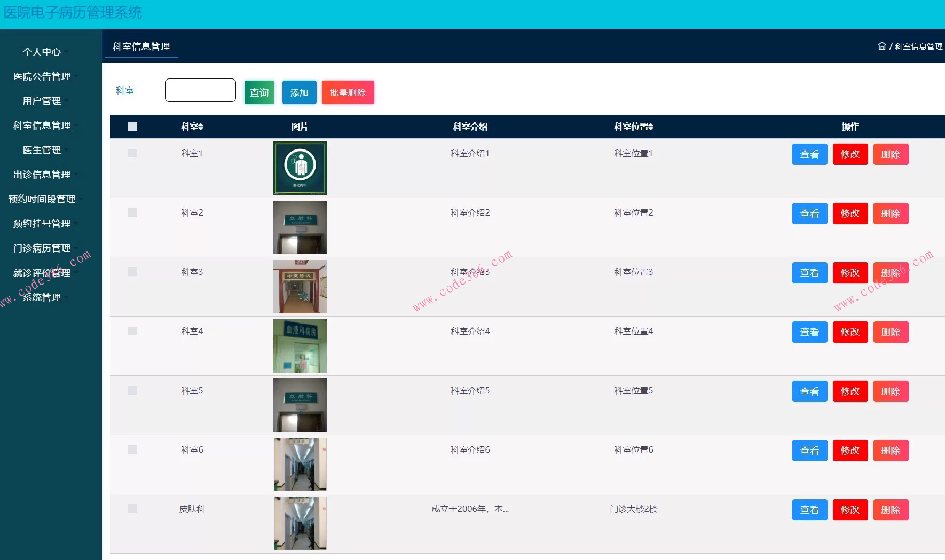Expand 系统管理 sidebar menu
This screenshot has width=945, height=560.
coord(42,297)
